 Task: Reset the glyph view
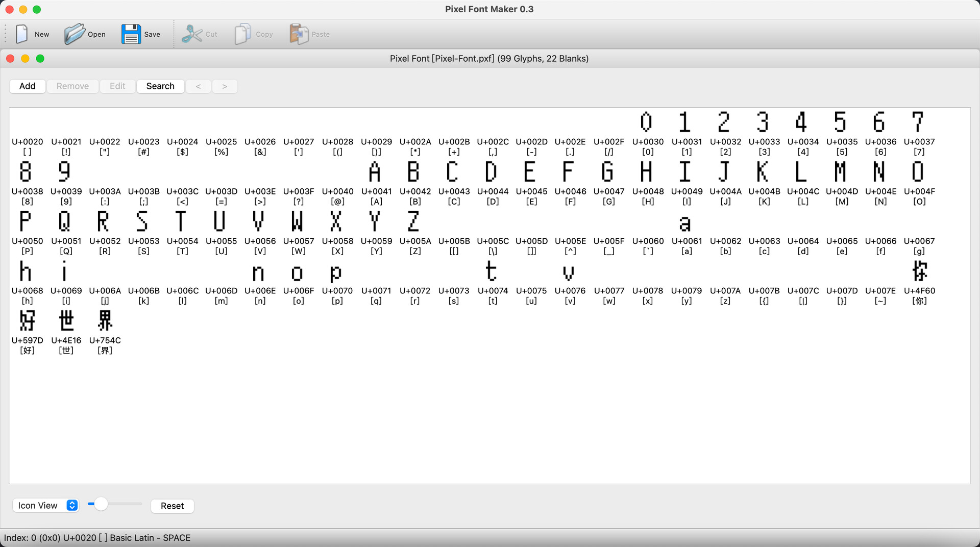pyautogui.click(x=172, y=506)
